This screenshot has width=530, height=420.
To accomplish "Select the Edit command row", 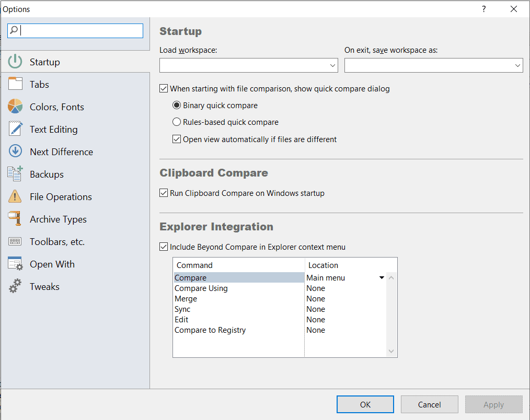I will [x=239, y=319].
